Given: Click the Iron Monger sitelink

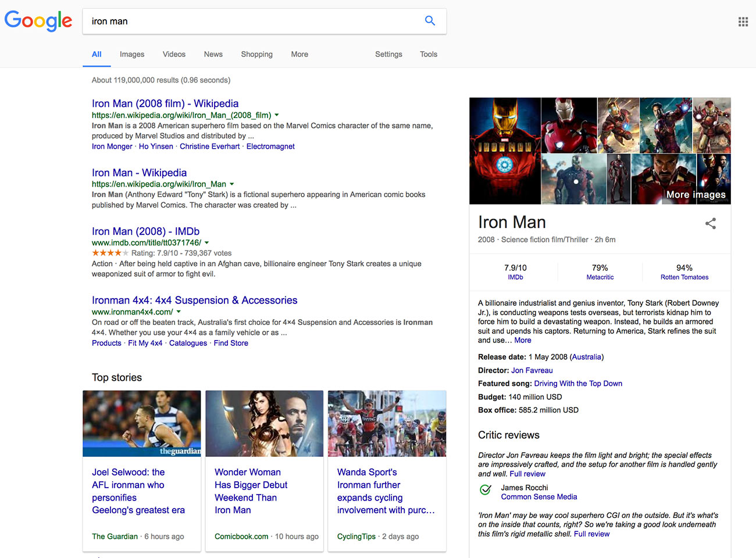Looking at the screenshot, I should 112,146.
